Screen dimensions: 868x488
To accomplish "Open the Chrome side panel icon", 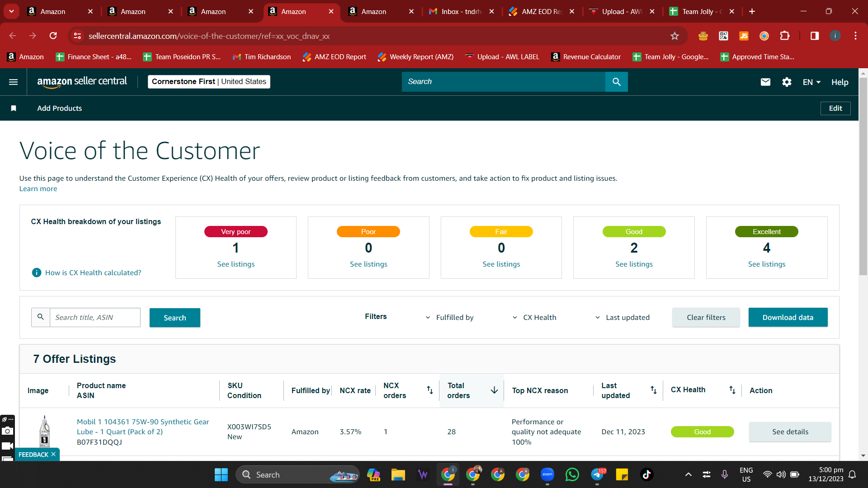I will pos(815,36).
